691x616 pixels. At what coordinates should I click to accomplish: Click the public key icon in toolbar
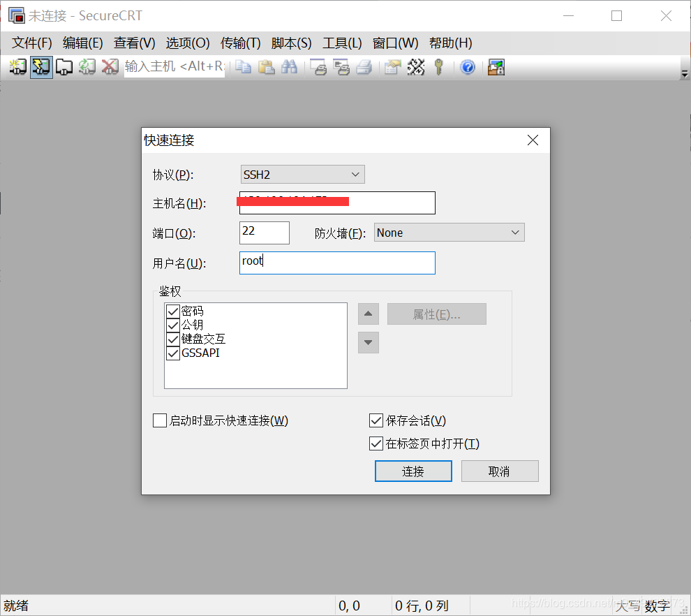(438, 67)
